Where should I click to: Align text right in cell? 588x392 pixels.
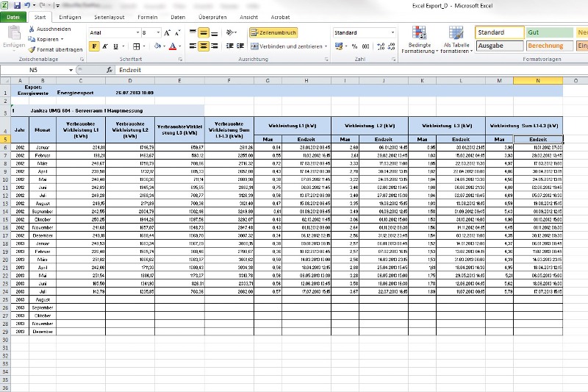pyautogui.click(x=214, y=46)
